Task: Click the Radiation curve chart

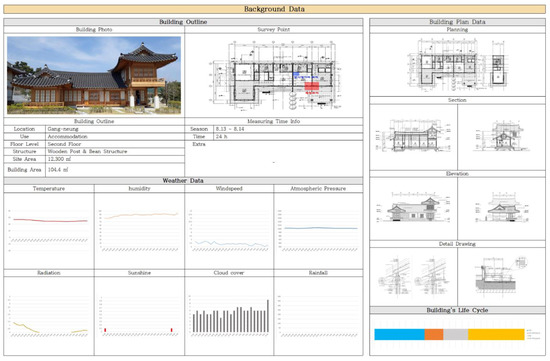Action: [x=48, y=316]
